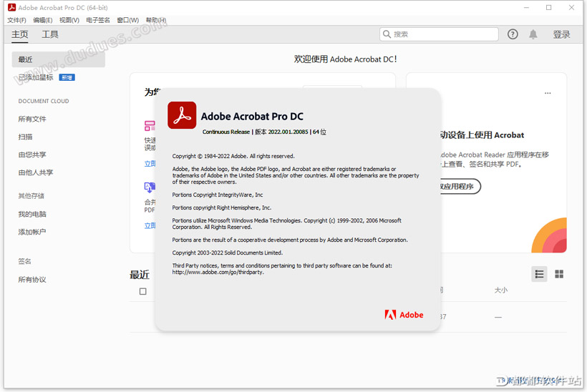This screenshot has width=587, height=392.
Task: Open 由您共享 in the sidebar
Action: tap(32, 155)
